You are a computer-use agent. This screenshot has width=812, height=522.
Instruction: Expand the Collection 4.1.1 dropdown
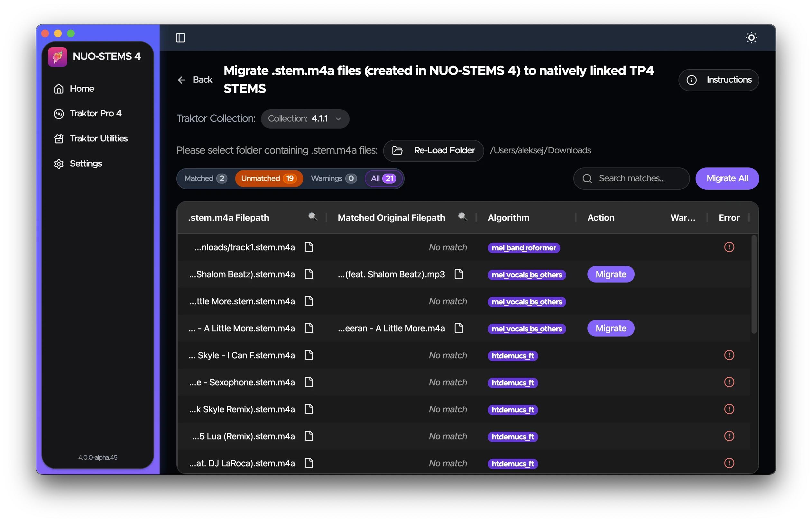(x=305, y=119)
